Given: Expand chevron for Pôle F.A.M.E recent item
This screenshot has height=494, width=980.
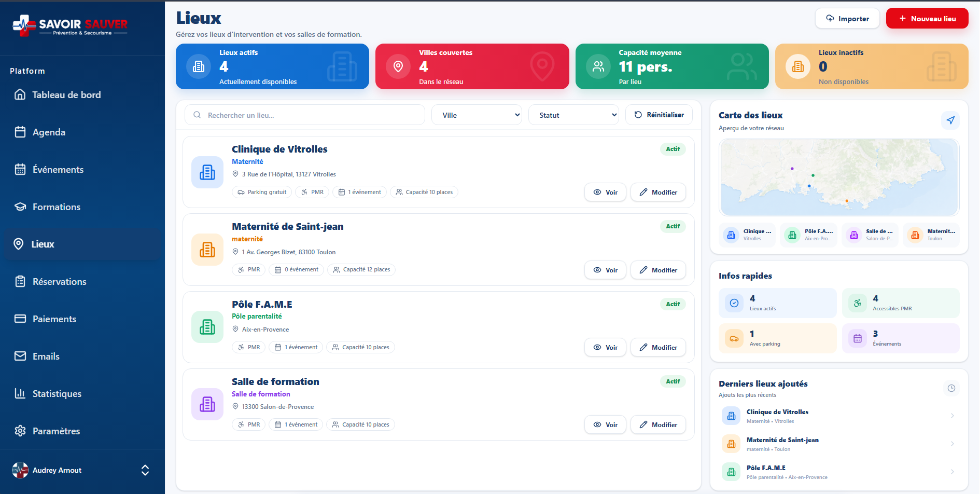Looking at the screenshot, I should 953,472.
